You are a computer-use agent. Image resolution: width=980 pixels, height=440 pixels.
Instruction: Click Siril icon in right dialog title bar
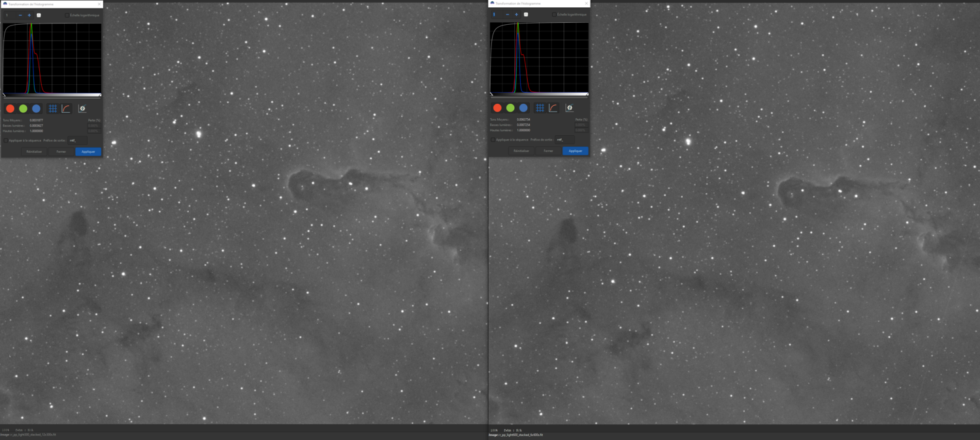pyautogui.click(x=493, y=3)
